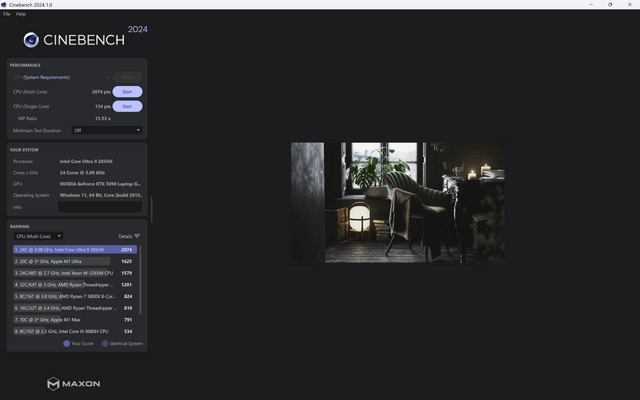Select Intel Xeon W-3265M ranking row
The height and width of the screenshot is (400, 640).
75,273
